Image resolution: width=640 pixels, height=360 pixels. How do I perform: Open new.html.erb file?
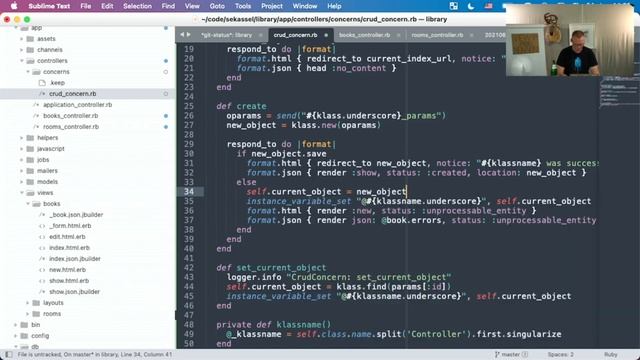pyautogui.click(x=67, y=270)
